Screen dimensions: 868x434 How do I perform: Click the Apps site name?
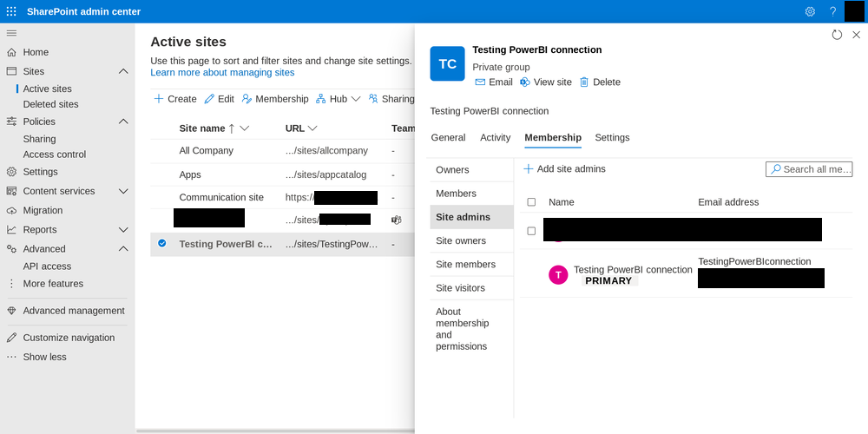coord(190,174)
